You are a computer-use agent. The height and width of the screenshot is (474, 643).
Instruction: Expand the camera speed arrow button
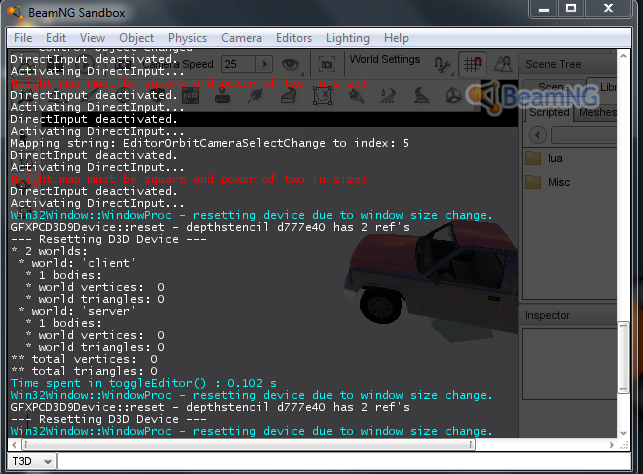(264, 64)
